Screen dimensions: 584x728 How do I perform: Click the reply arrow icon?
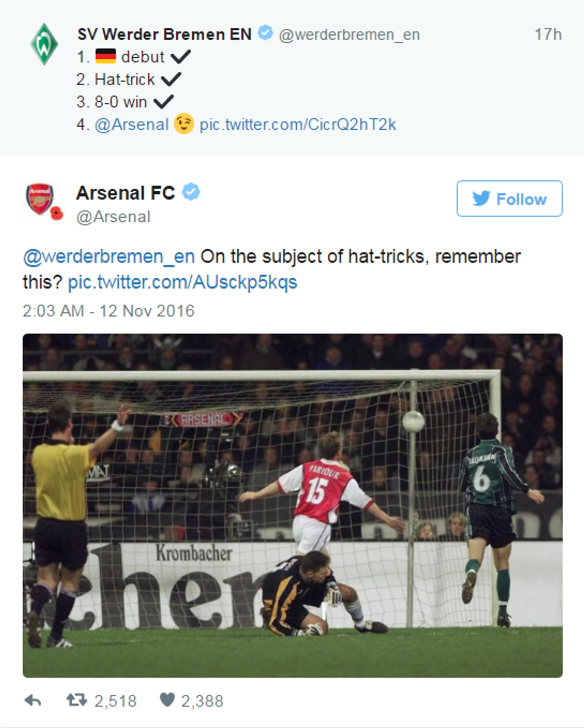coord(33,700)
